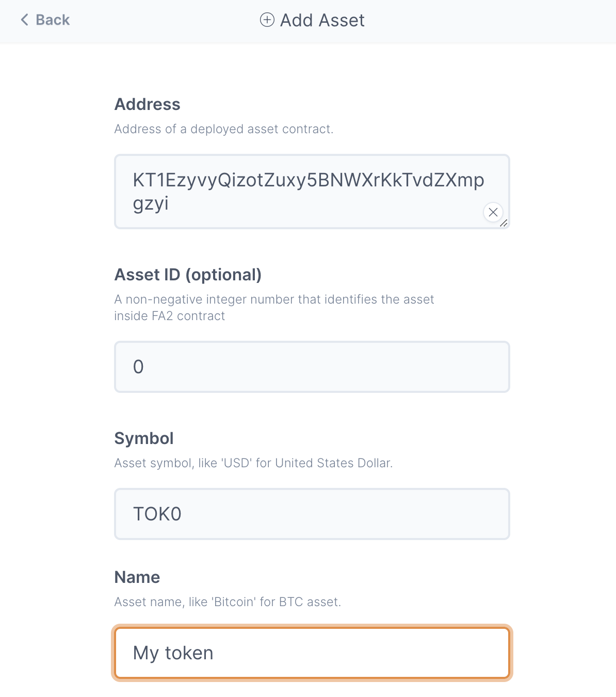Click the FA2 contract helper text

pos(274,307)
